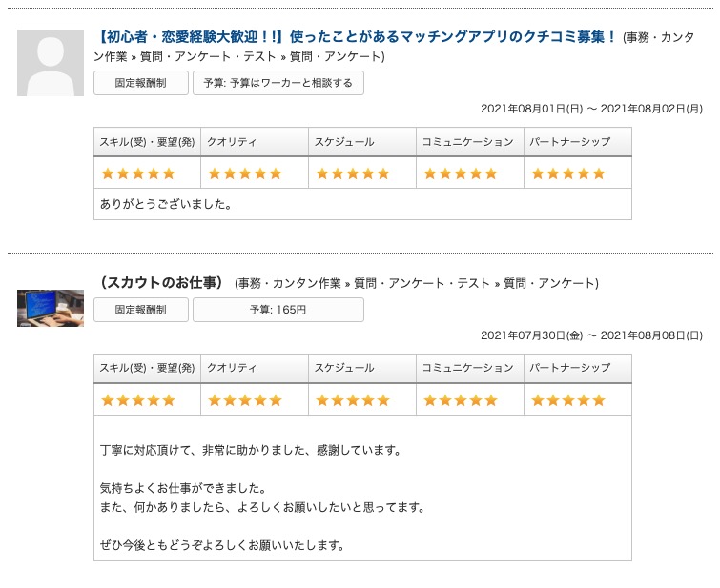
Task: Click first review's パートナーシップ star rating
Action: 568,173
